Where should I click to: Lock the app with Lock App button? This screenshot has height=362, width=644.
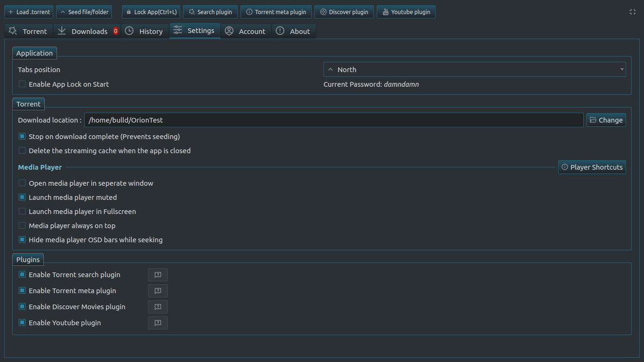(151, 12)
